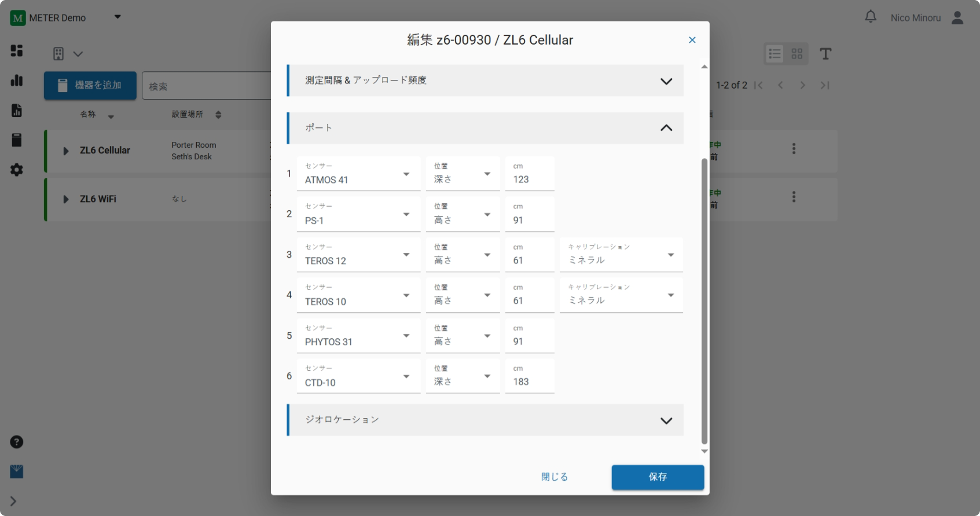This screenshot has width=980, height=516.
Task: Open the devices icon in sidebar
Action: (17, 140)
